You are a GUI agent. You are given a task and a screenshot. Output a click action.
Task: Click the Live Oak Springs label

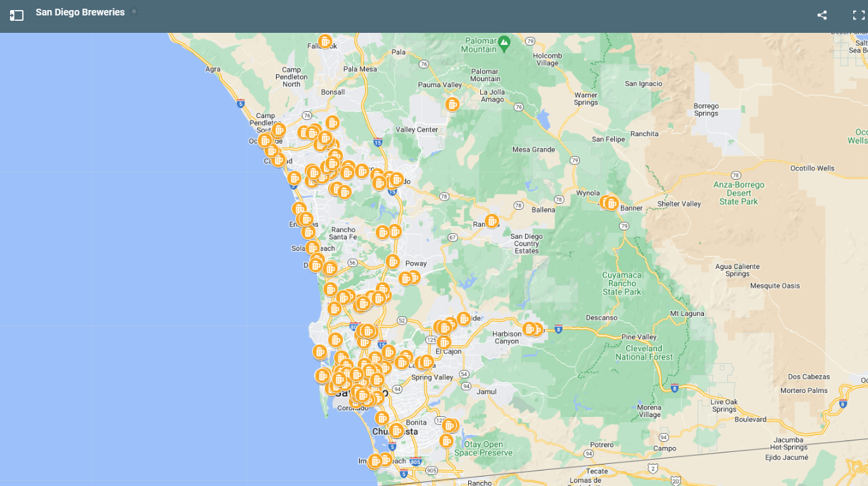tap(724, 406)
